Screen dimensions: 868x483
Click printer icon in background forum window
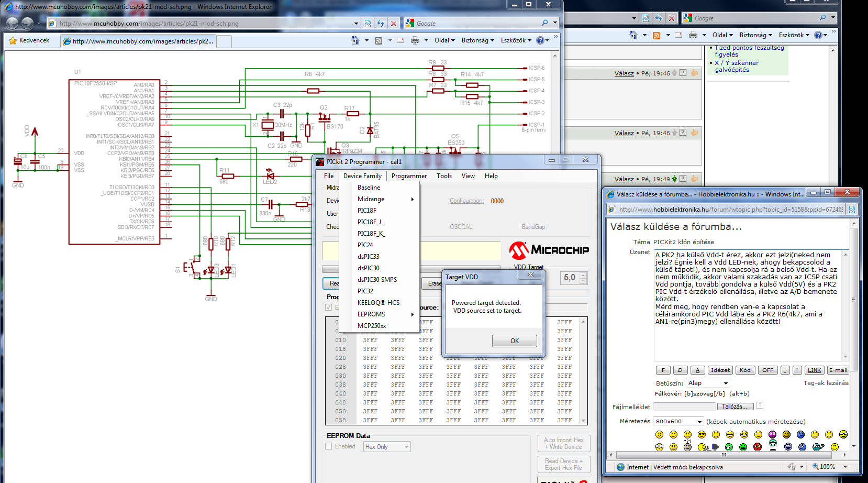tap(693, 35)
